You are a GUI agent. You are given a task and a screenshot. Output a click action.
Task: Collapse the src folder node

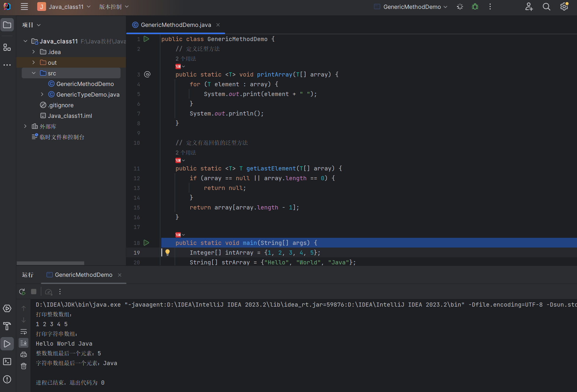pos(34,73)
